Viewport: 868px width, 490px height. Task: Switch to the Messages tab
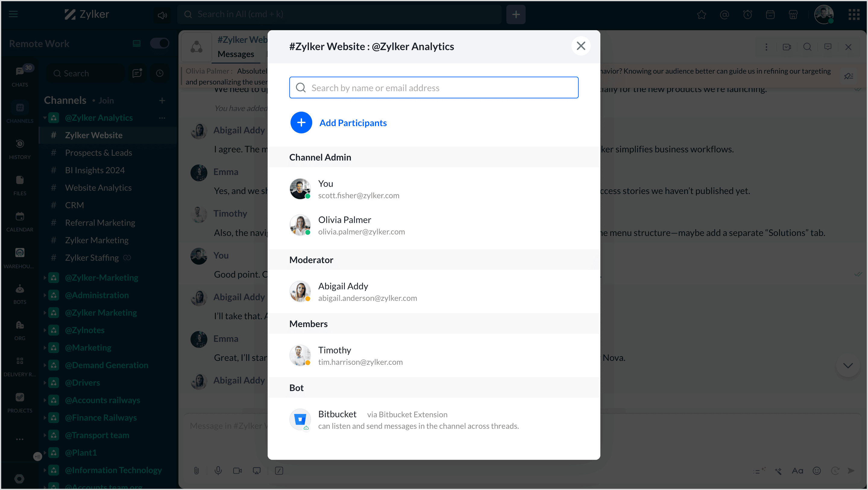coord(236,54)
